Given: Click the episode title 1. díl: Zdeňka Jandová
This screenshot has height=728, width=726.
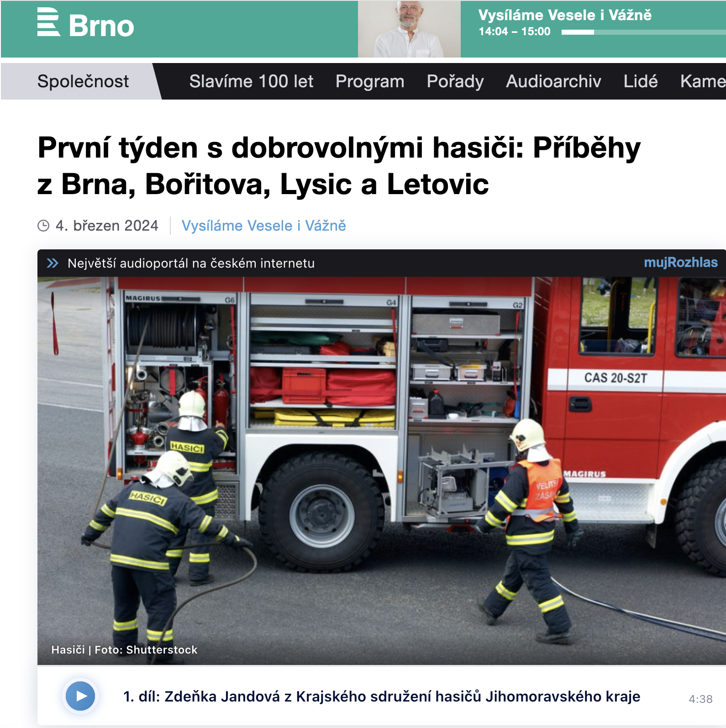Looking at the screenshot, I should pos(382,696).
